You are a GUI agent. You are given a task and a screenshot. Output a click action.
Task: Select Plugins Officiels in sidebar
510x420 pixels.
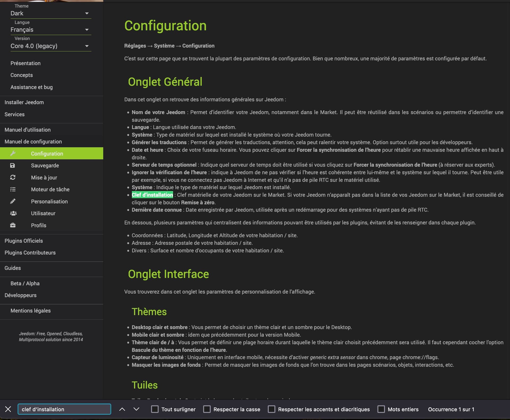[24, 241]
